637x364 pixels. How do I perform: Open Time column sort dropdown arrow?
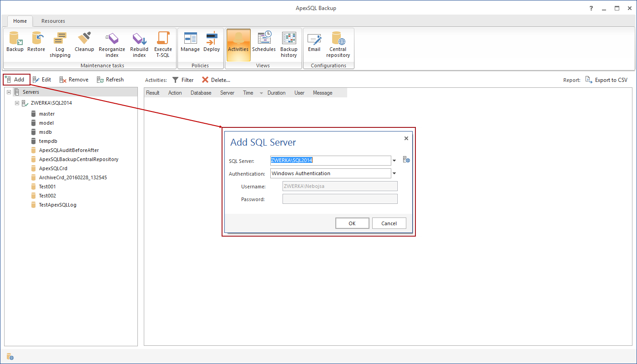[261, 93]
